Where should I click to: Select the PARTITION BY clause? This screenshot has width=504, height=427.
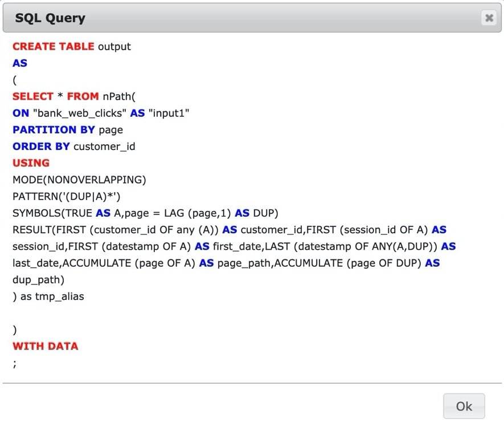(52, 129)
